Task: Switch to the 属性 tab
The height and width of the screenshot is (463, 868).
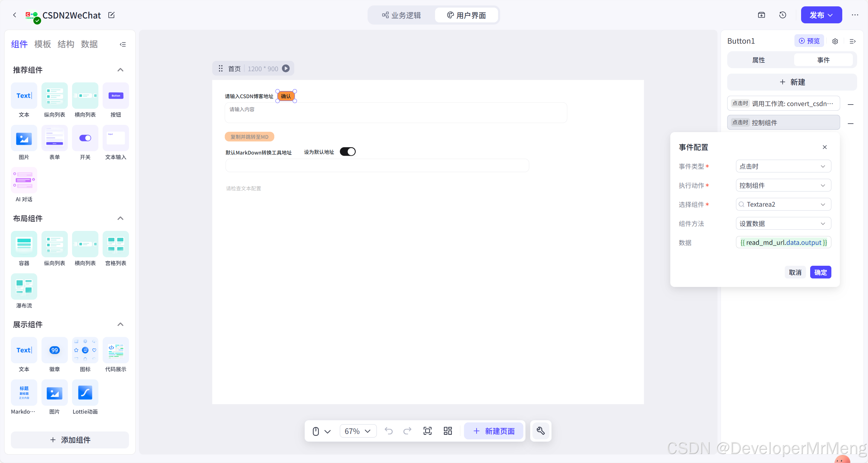Action: coord(758,60)
